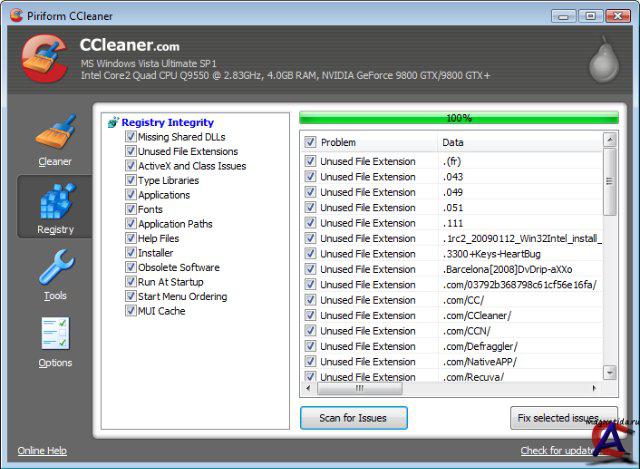This screenshot has width=640, height=469.
Task: Switch to the Options tab label
Action: pyautogui.click(x=56, y=362)
